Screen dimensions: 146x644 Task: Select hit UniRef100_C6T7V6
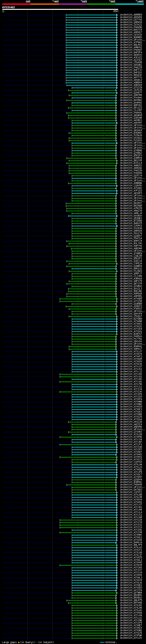(x=131, y=20)
